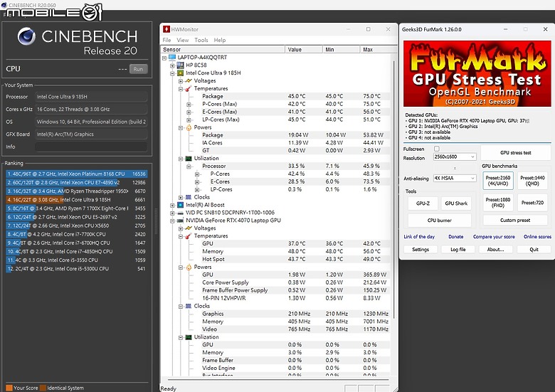
Task: Click the Cinebench Run button for CPU
Action: [138, 69]
